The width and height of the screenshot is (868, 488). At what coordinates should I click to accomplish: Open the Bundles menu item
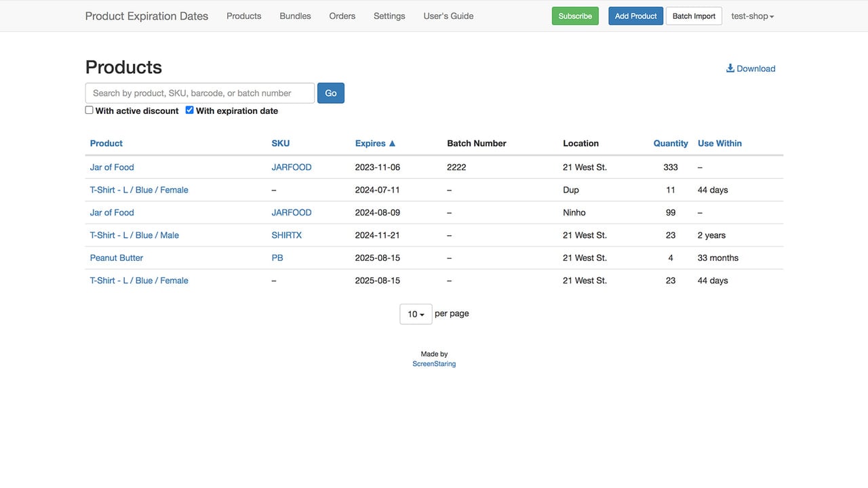pyautogui.click(x=295, y=16)
